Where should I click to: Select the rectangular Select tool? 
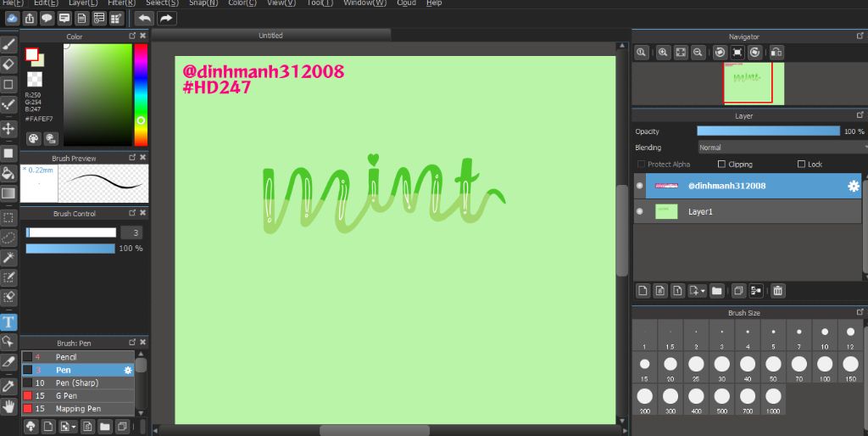coord(8,218)
